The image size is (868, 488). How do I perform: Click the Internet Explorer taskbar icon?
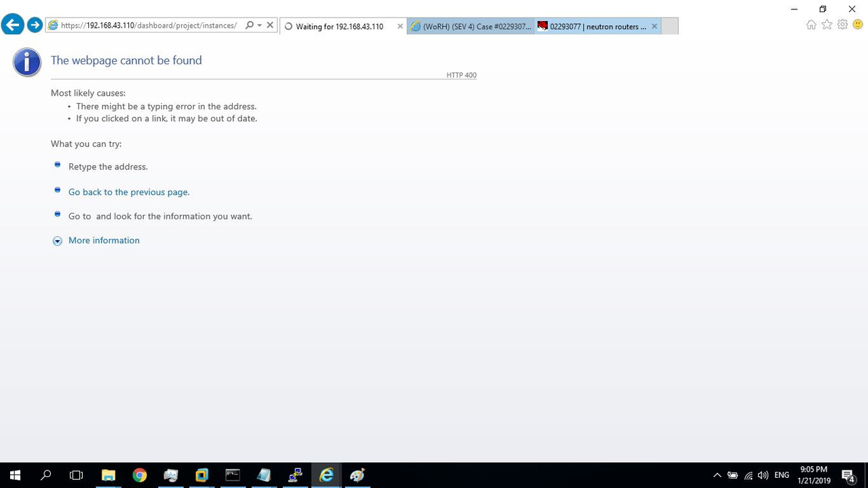click(326, 475)
